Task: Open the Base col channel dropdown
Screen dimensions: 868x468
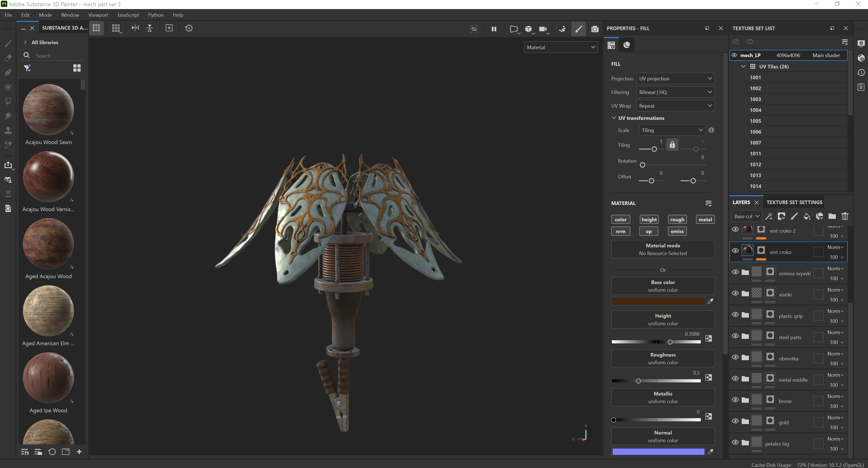Action: pos(746,216)
